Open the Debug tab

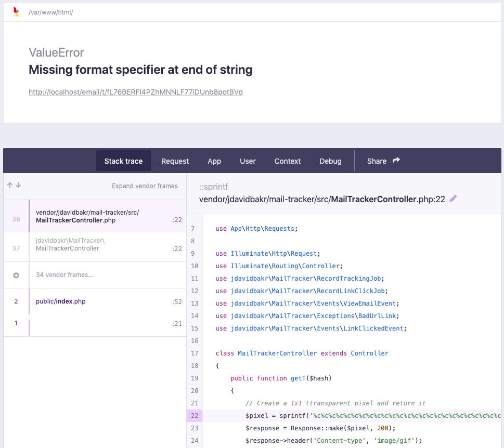[x=330, y=161]
